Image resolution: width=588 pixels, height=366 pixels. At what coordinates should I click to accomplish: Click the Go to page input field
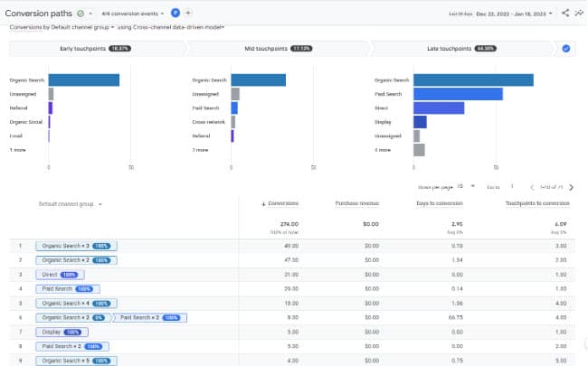point(513,186)
